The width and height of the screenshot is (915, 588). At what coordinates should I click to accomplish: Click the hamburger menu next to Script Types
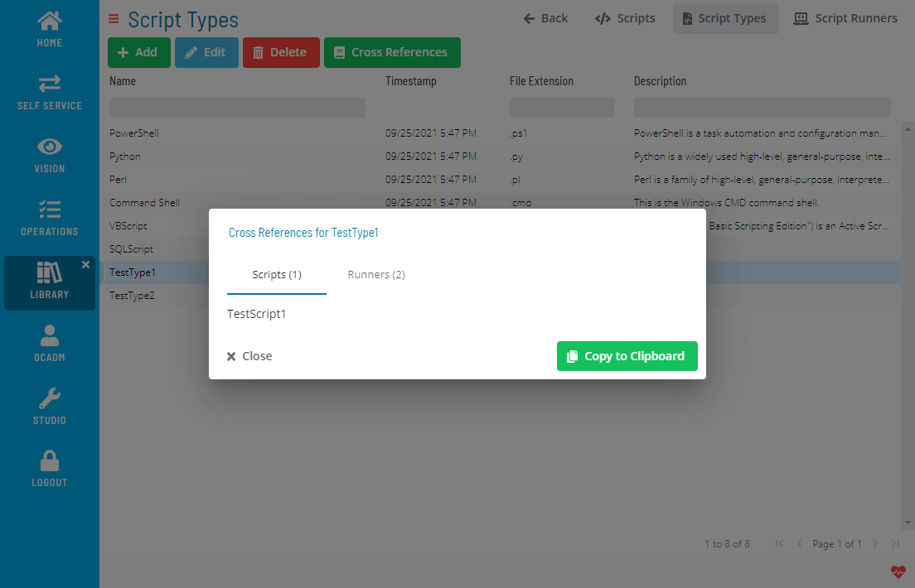click(112, 19)
